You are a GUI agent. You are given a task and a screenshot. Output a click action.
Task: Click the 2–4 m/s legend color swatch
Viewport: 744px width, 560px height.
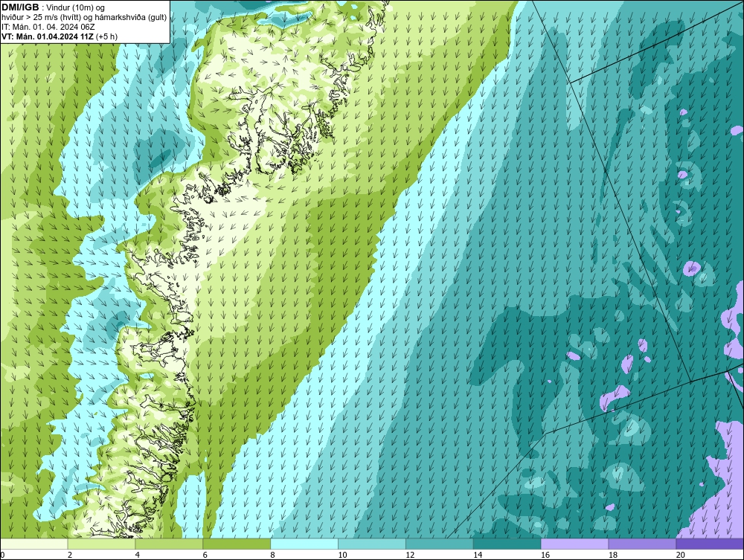(101, 544)
